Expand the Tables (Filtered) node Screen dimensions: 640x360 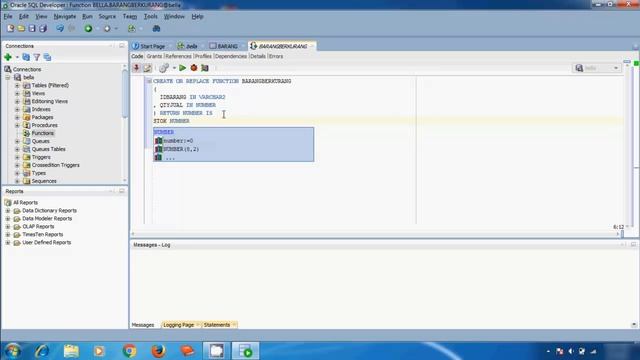click(17, 85)
